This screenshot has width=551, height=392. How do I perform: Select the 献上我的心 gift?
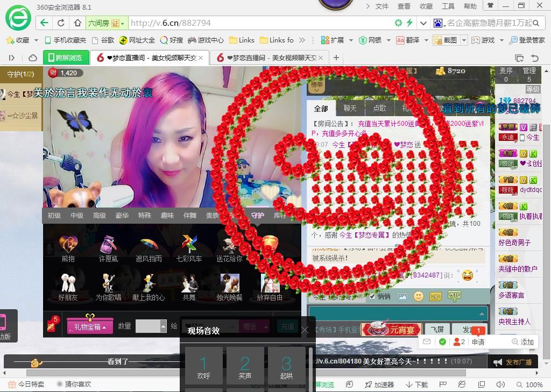[149, 287]
